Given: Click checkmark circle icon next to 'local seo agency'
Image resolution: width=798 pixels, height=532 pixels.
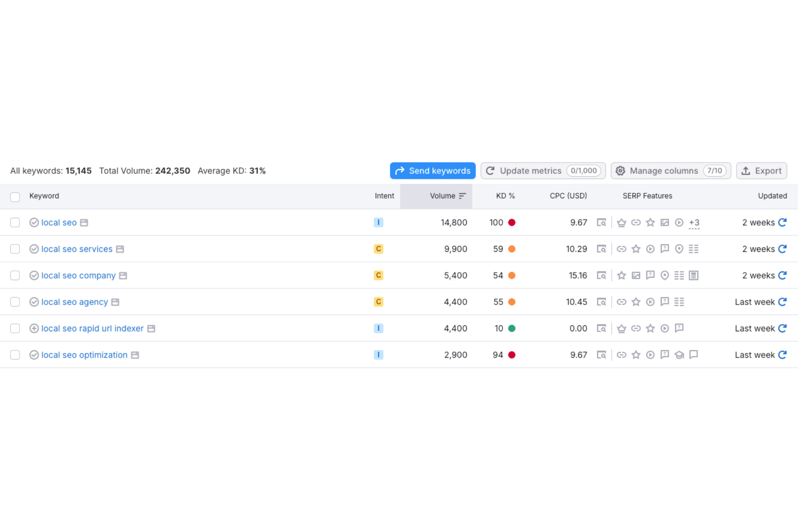Looking at the screenshot, I should click(x=34, y=302).
